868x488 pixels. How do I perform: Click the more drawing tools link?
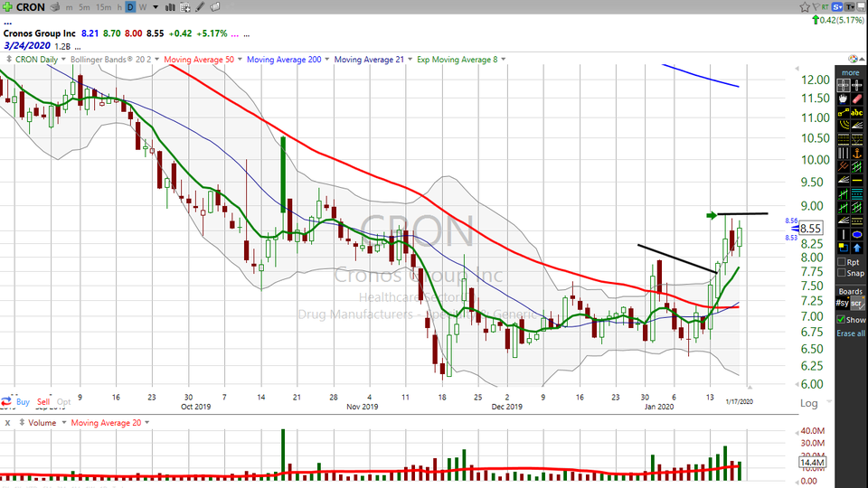[x=850, y=72]
